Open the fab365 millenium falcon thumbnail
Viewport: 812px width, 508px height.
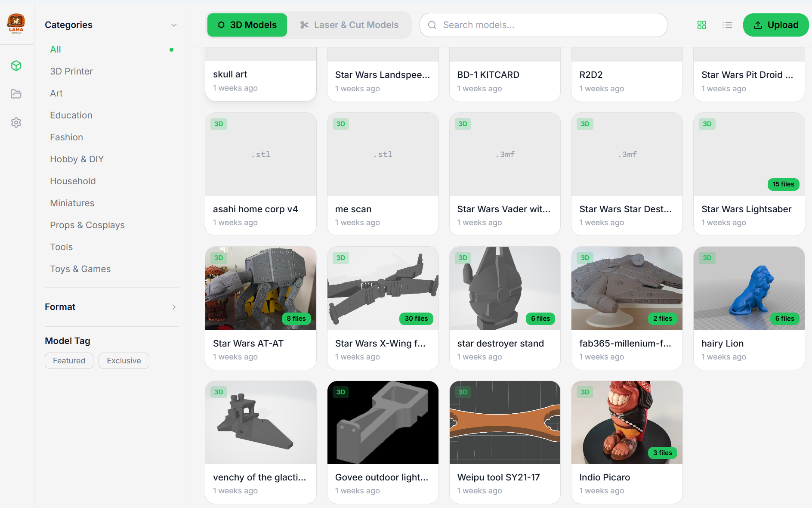(x=627, y=288)
